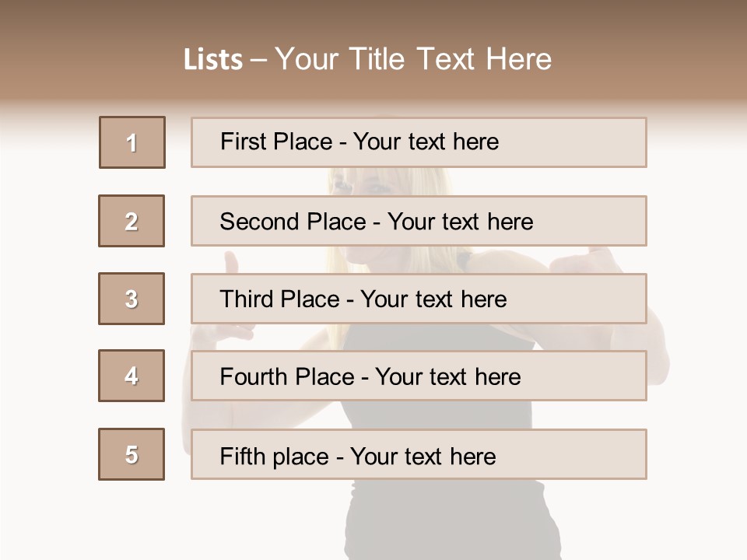Select the 'Second Place' text bar
The height and width of the screenshot is (560, 747).
point(419,221)
